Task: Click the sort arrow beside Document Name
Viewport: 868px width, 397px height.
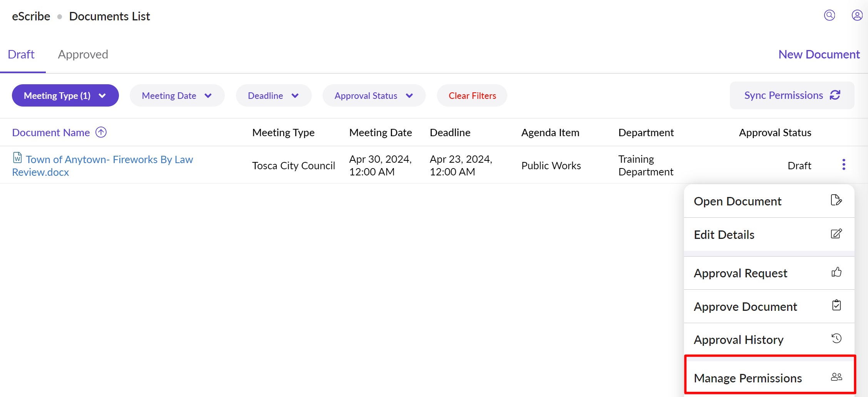Action: 101,132
